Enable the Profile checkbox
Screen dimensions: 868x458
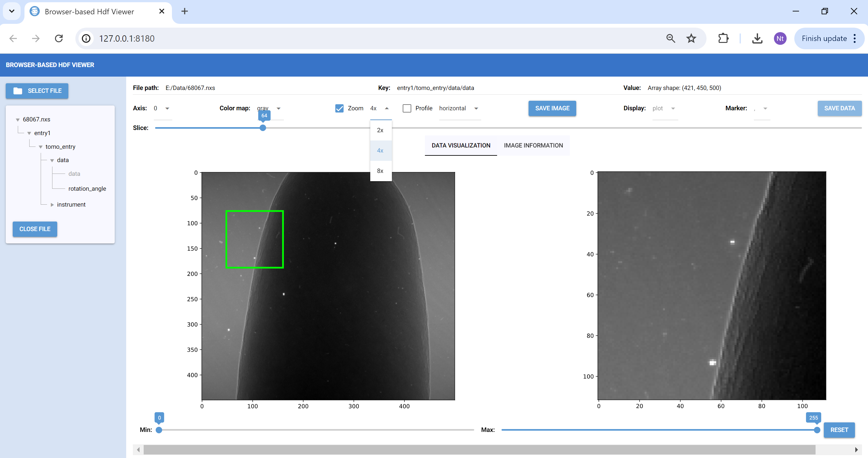click(407, 108)
